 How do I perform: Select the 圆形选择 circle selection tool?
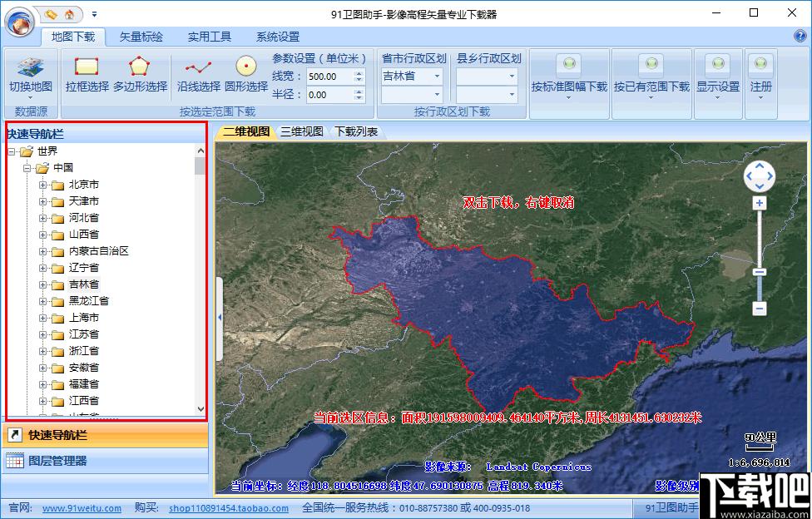click(x=246, y=76)
